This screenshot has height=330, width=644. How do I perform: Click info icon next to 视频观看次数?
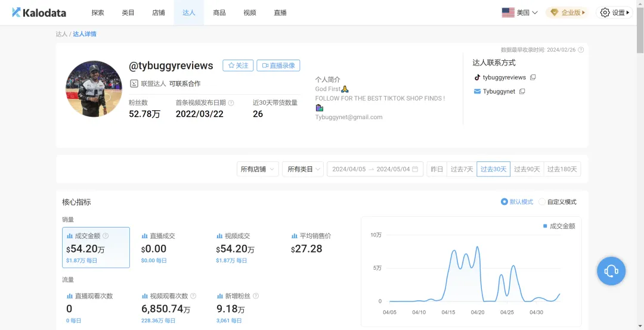193,296
